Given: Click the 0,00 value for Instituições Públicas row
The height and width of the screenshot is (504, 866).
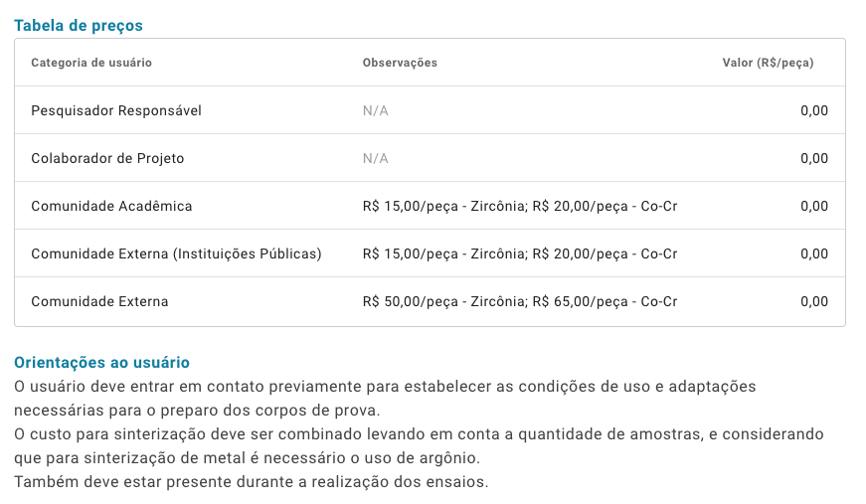Looking at the screenshot, I should point(814,253).
